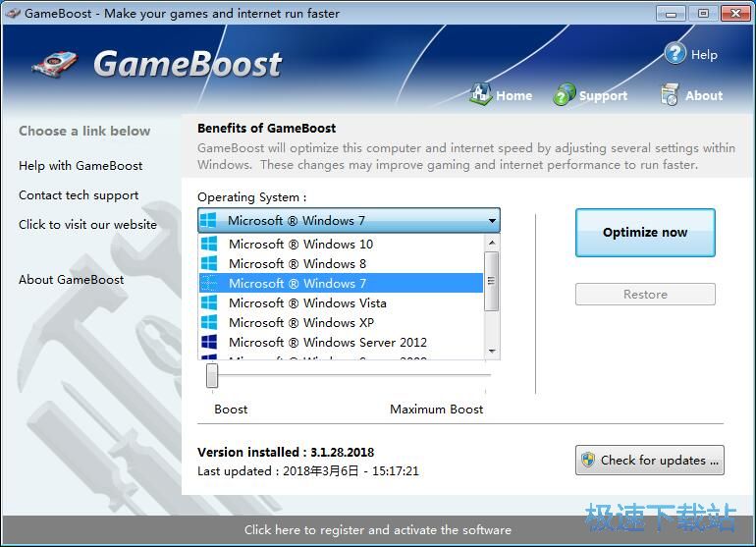Open the Support label in header navigation

603,95
